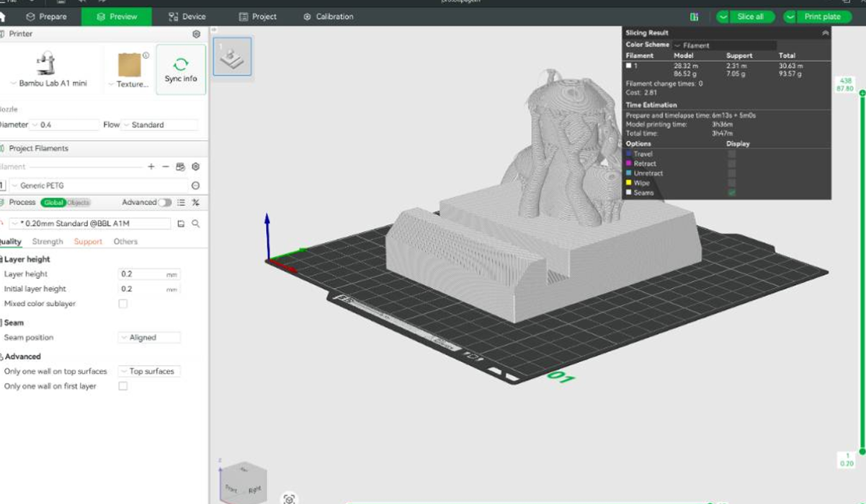866x504 pixels.
Task: Switch to the Preview tab
Action: pyautogui.click(x=117, y=17)
